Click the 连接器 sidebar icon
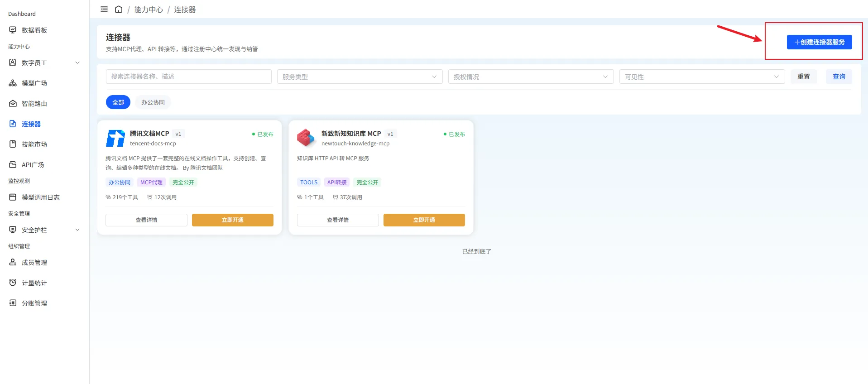868x384 pixels. pyautogui.click(x=13, y=124)
